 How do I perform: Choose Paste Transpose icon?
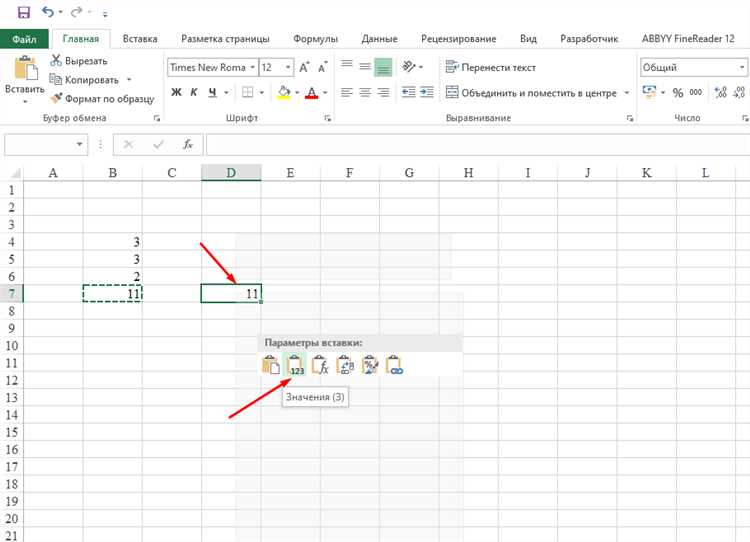345,365
